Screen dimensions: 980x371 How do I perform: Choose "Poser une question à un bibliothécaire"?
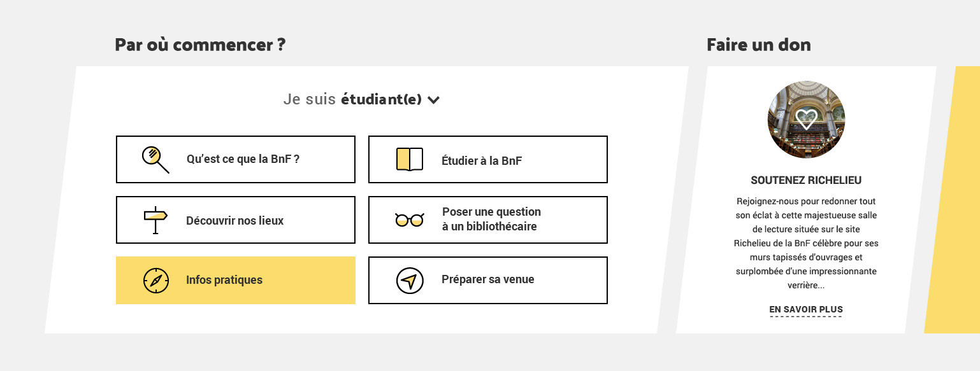(x=488, y=220)
